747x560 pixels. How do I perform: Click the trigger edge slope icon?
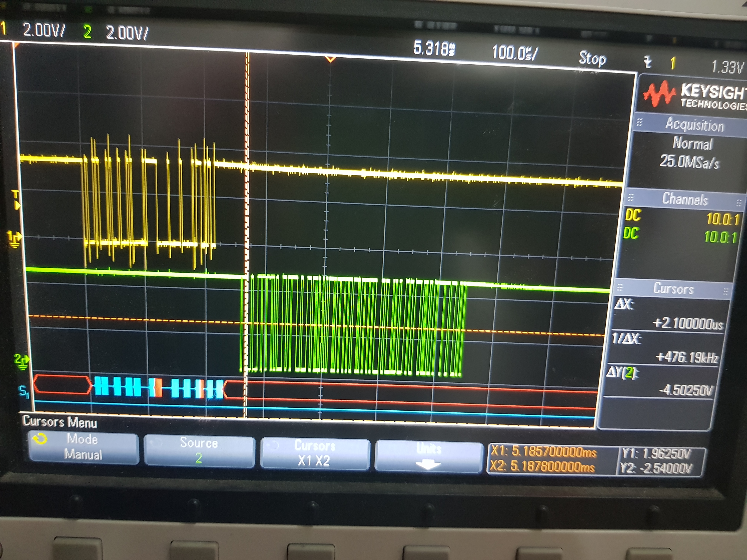(x=647, y=62)
